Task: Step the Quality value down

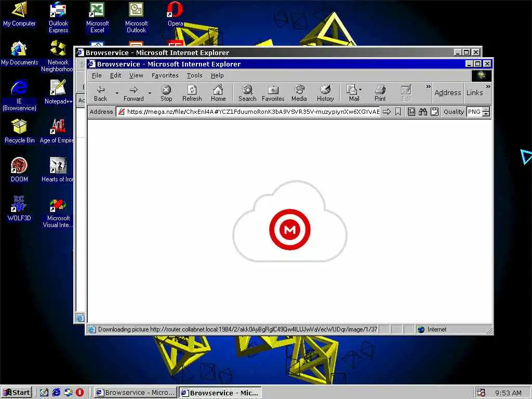Action: pos(486,114)
